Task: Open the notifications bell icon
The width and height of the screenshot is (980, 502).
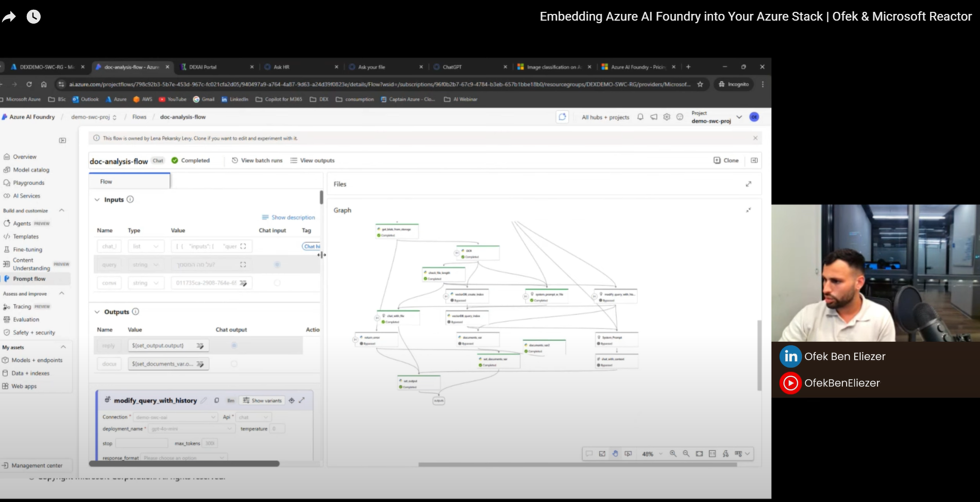Action: click(x=640, y=117)
